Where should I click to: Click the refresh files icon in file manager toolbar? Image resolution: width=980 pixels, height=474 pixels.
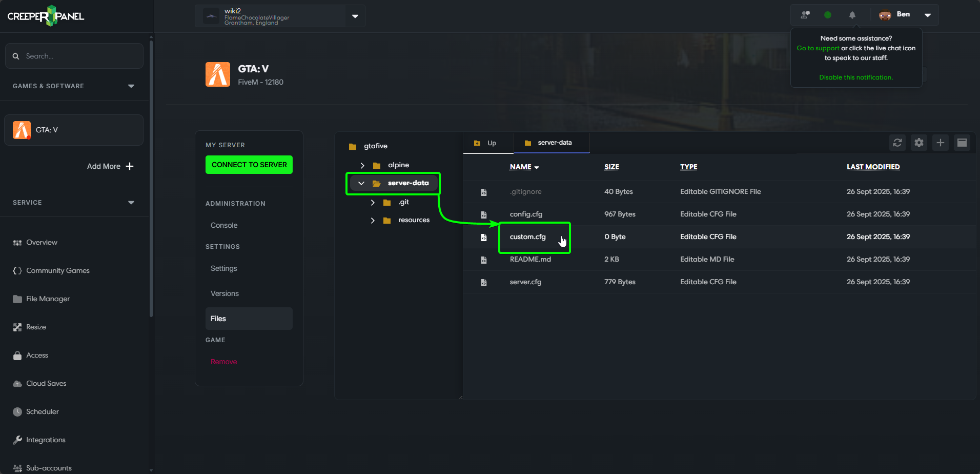coord(897,143)
